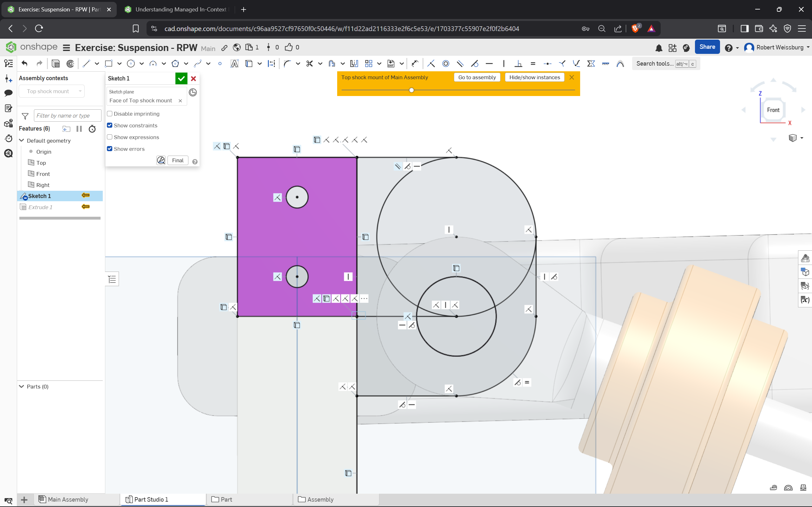Select the Trim scissors tool
The image size is (812, 507).
pos(309,64)
